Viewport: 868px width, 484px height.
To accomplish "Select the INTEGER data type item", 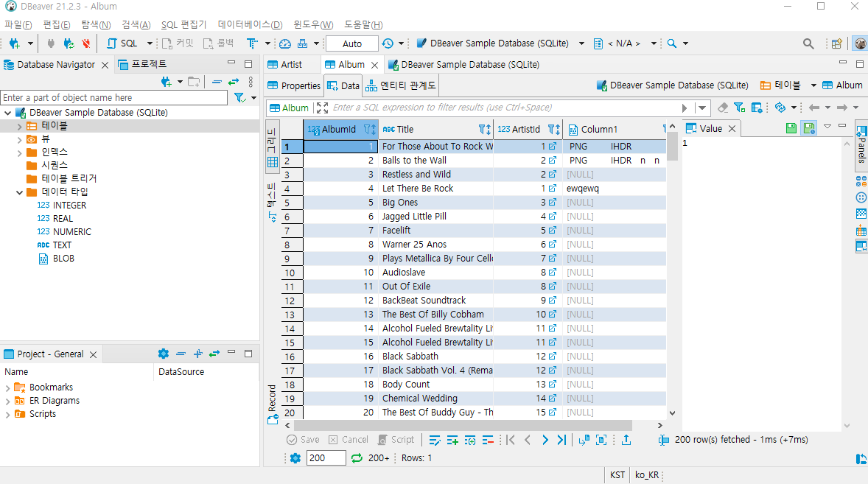I will 61,206.
